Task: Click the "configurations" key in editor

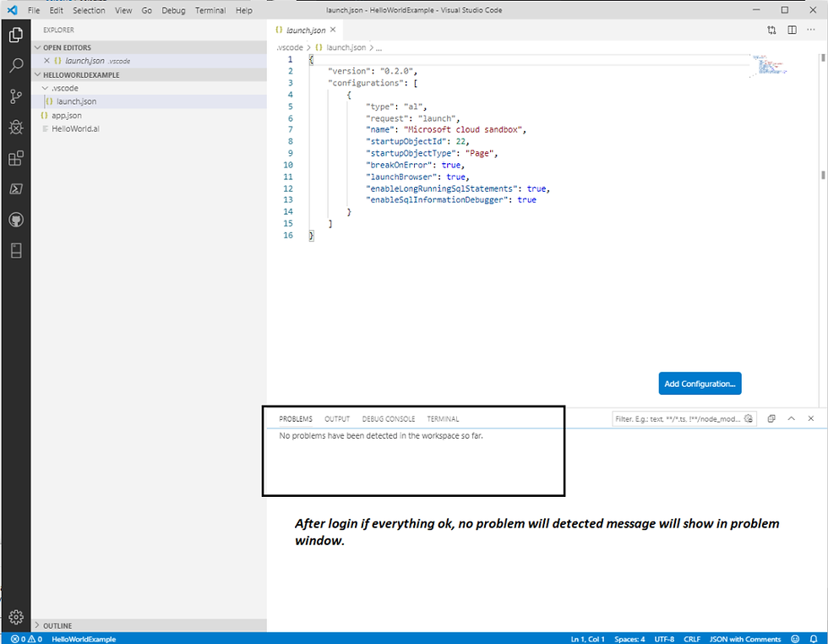Action: coord(365,83)
